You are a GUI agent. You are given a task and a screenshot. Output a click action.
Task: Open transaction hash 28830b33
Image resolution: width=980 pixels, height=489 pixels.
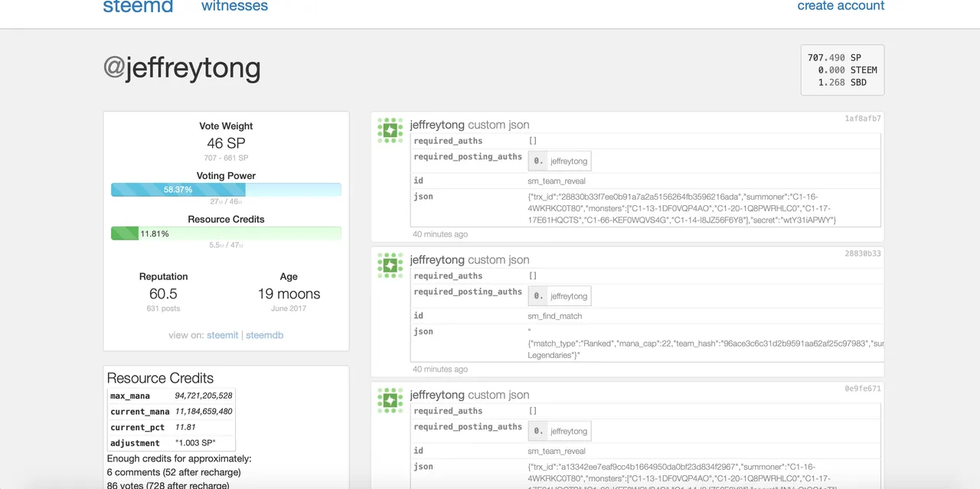(863, 253)
